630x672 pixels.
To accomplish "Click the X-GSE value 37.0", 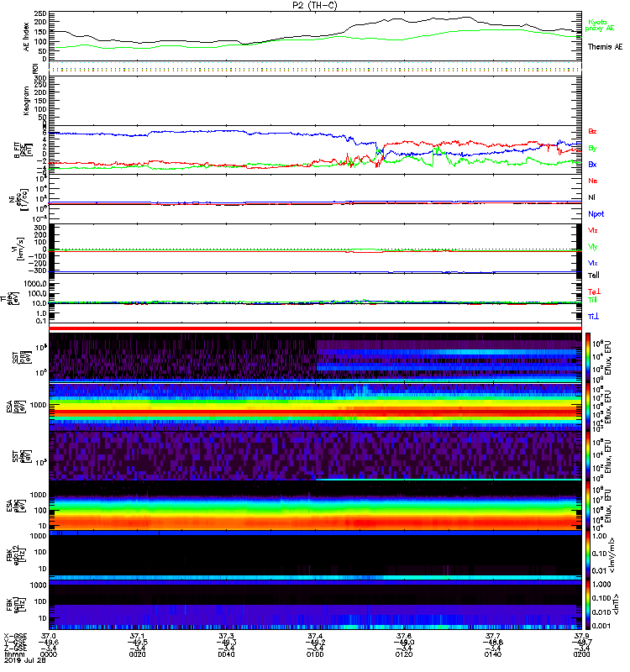I will (x=49, y=636).
